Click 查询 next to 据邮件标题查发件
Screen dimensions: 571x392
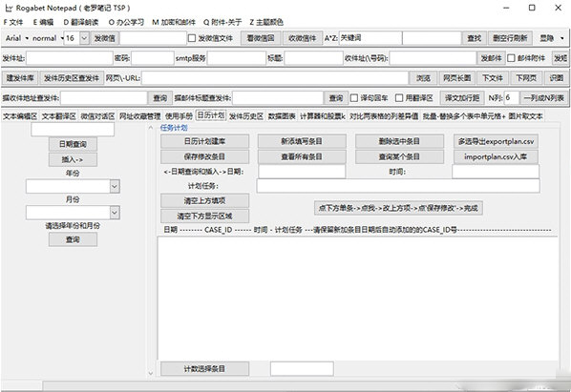tap(336, 98)
